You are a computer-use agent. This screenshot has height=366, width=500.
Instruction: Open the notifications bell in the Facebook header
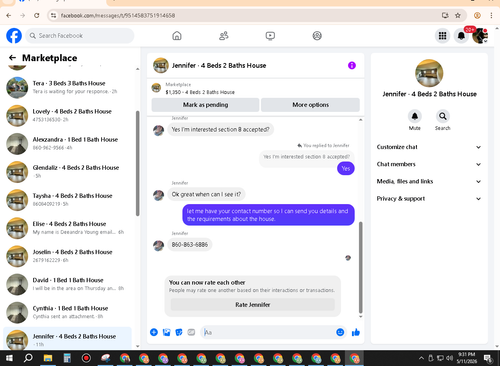click(461, 36)
